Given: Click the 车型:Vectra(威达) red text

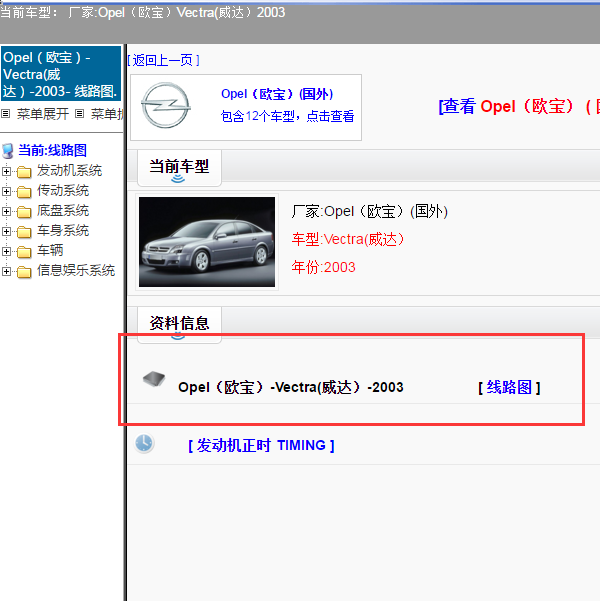Looking at the screenshot, I should pyautogui.click(x=348, y=239).
